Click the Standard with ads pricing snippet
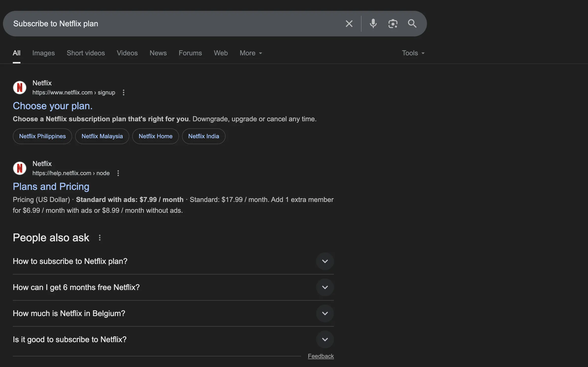 click(130, 199)
